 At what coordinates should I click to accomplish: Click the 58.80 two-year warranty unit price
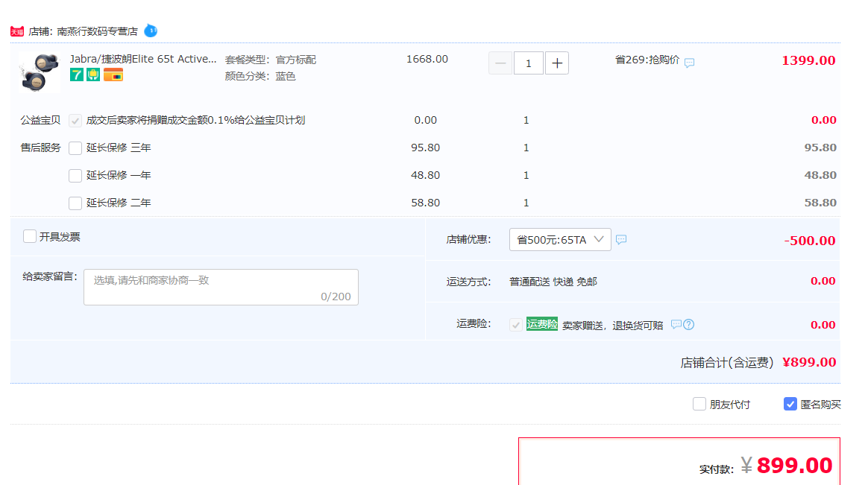pyautogui.click(x=425, y=203)
